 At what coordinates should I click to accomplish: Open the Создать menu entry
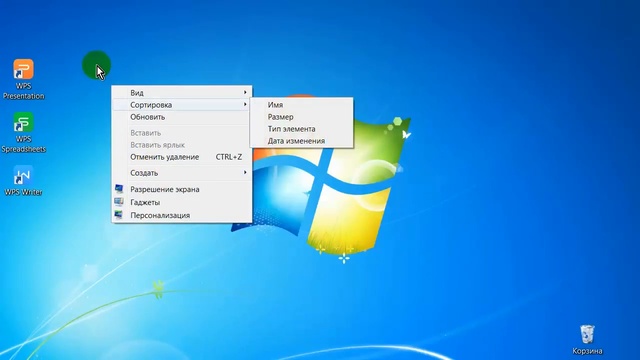[x=182, y=173]
